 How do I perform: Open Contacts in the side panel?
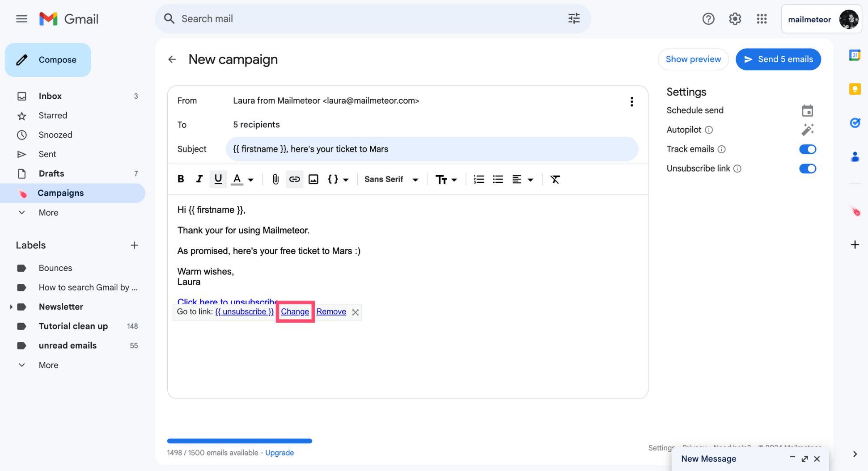[855, 157]
